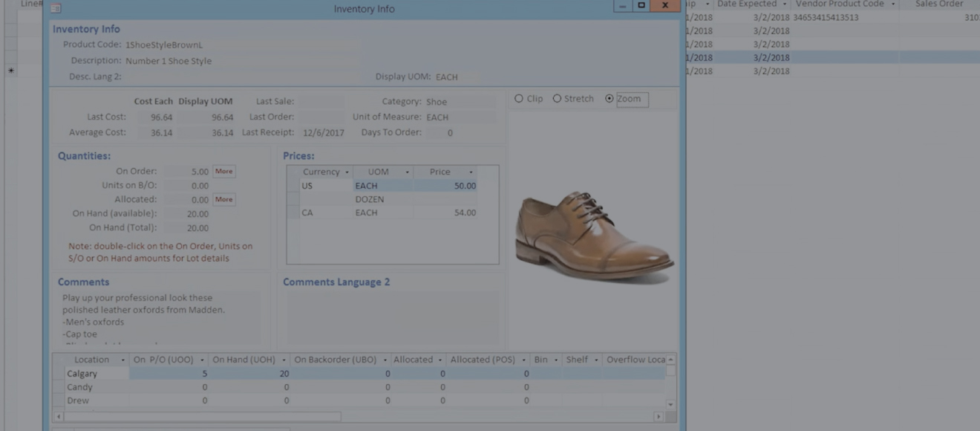
Task: Open the Currency column dropdown in Prices
Action: (x=345, y=172)
